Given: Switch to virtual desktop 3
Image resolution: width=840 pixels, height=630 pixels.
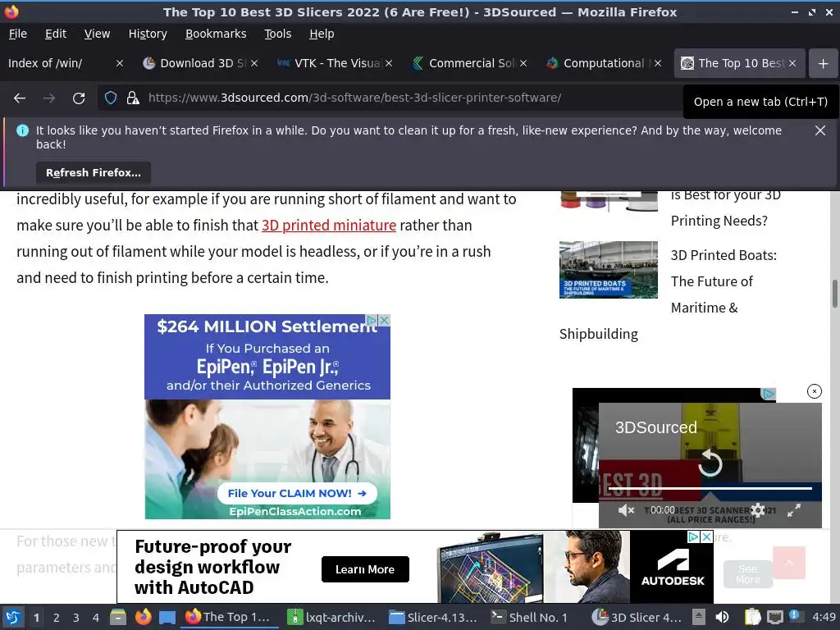Looking at the screenshot, I should click(76, 617).
